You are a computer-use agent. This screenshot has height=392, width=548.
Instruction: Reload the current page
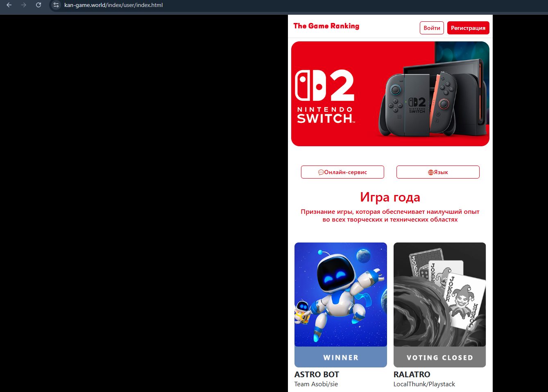coord(38,5)
